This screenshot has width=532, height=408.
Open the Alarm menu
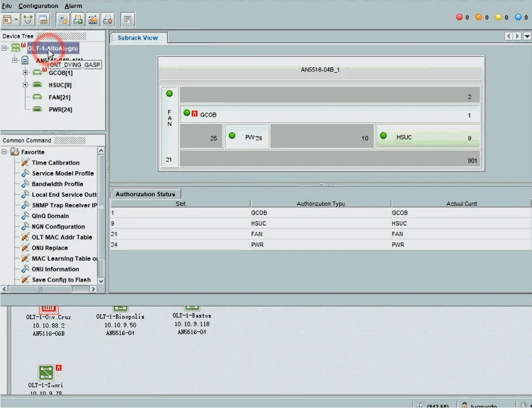(73, 6)
